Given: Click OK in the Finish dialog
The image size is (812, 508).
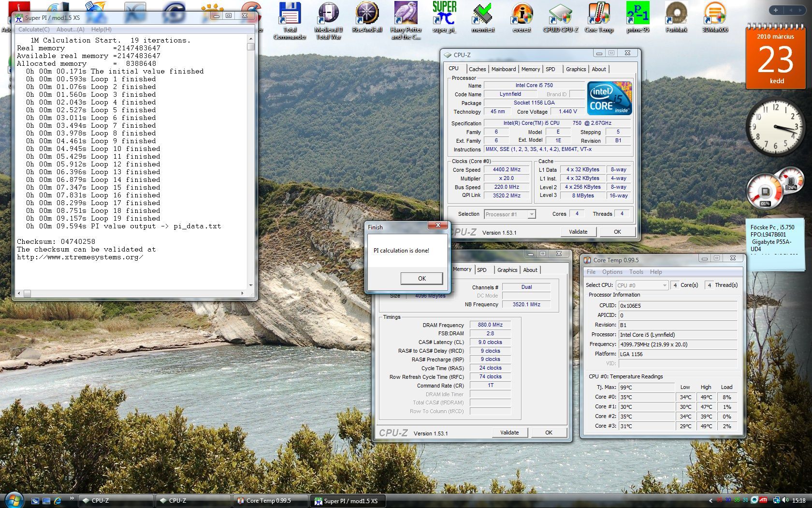Looking at the screenshot, I should [421, 278].
